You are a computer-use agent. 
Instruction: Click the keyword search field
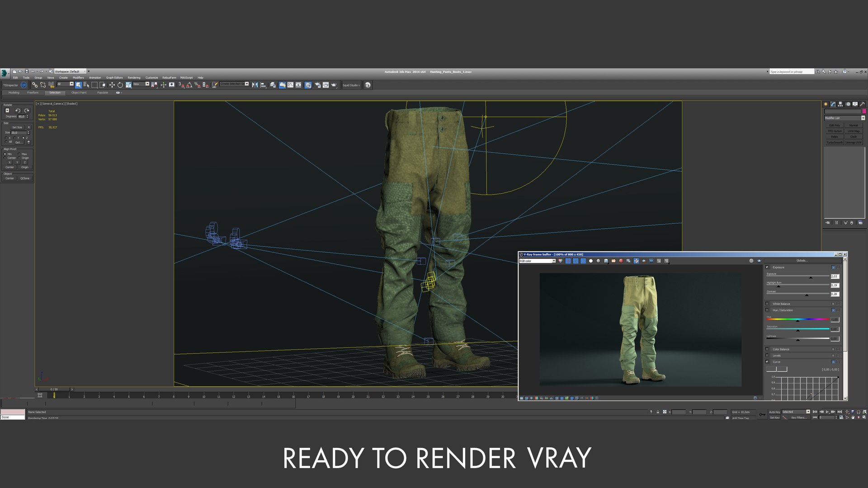[x=791, y=71]
